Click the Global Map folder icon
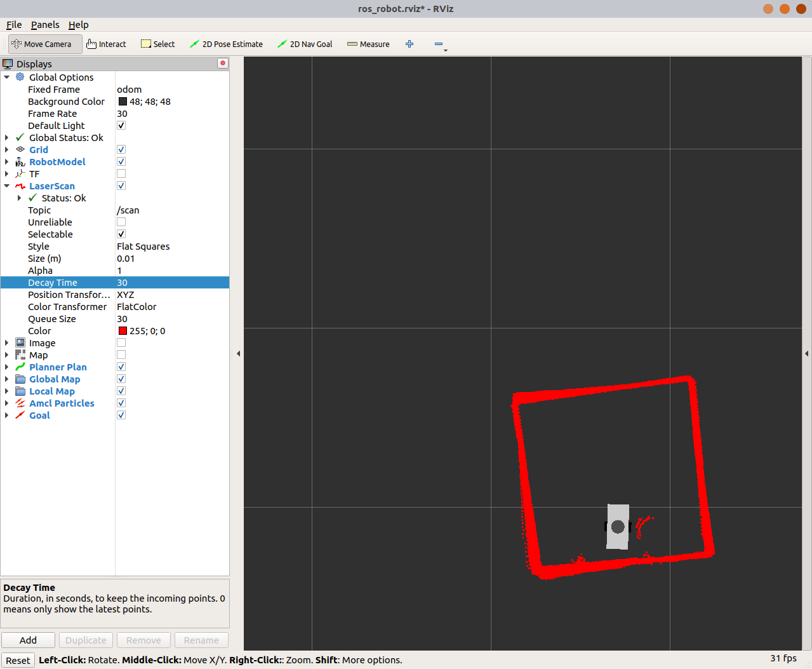This screenshot has width=812, height=669. [20, 379]
